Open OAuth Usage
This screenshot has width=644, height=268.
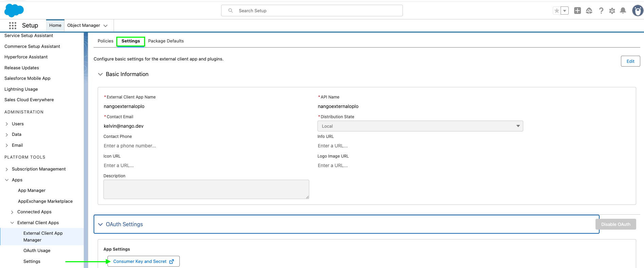(x=37, y=251)
